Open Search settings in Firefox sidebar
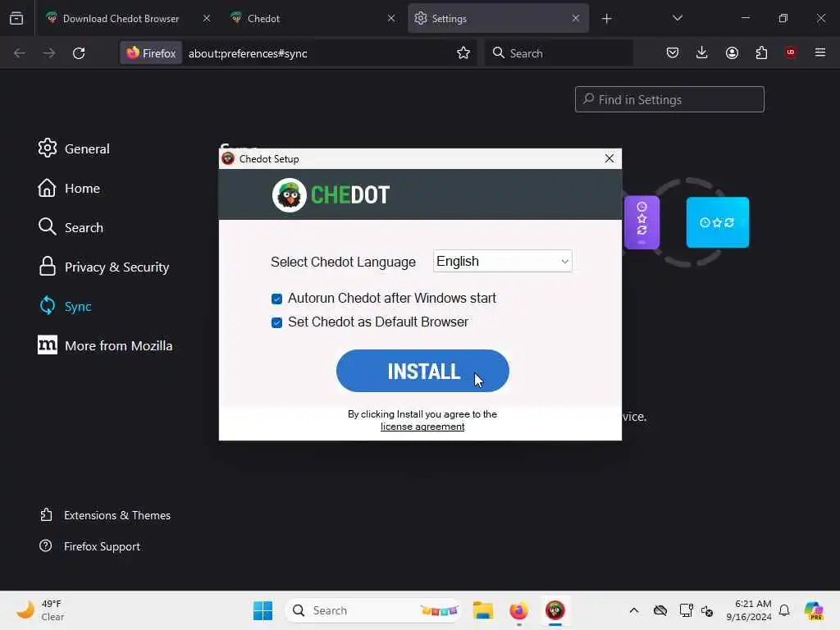The height and width of the screenshot is (630, 840). (71, 227)
